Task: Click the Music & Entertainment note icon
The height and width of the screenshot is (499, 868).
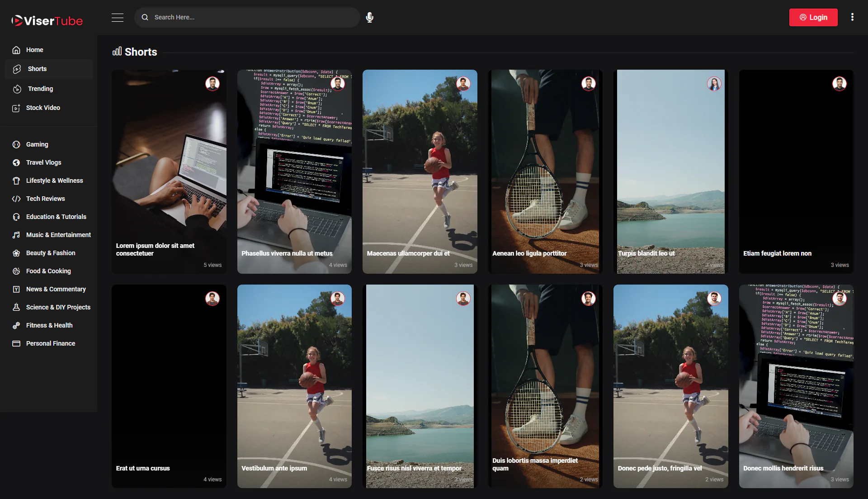Action: (16, 235)
